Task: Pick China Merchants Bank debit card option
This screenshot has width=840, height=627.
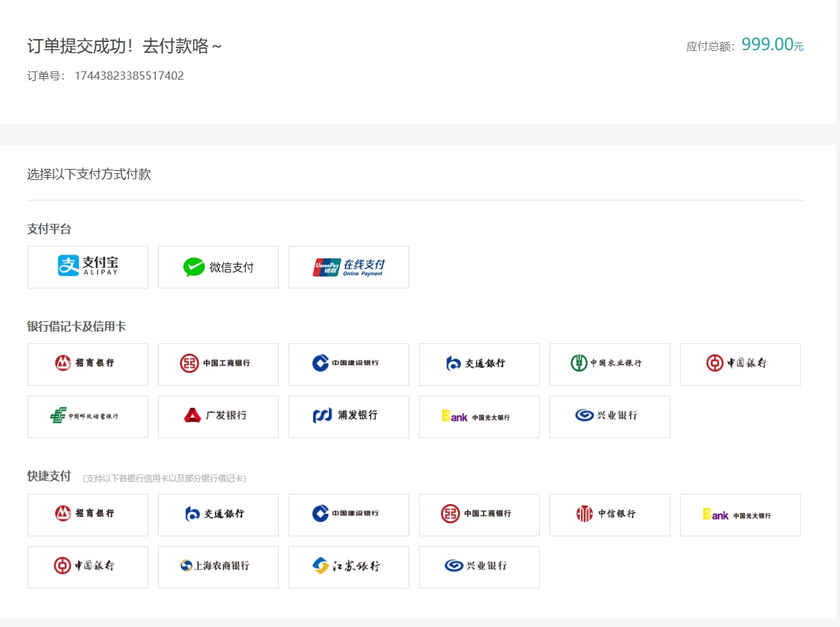Action: pos(87,364)
